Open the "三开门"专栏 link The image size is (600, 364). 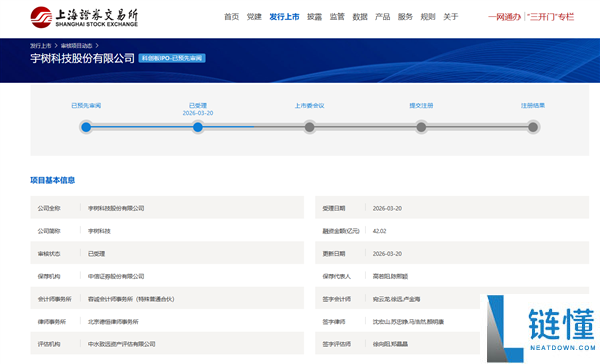click(x=550, y=17)
